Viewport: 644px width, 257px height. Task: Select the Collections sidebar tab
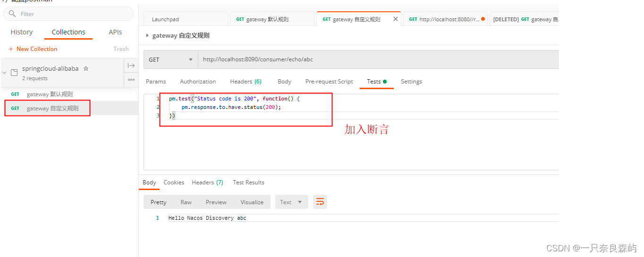[68, 32]
